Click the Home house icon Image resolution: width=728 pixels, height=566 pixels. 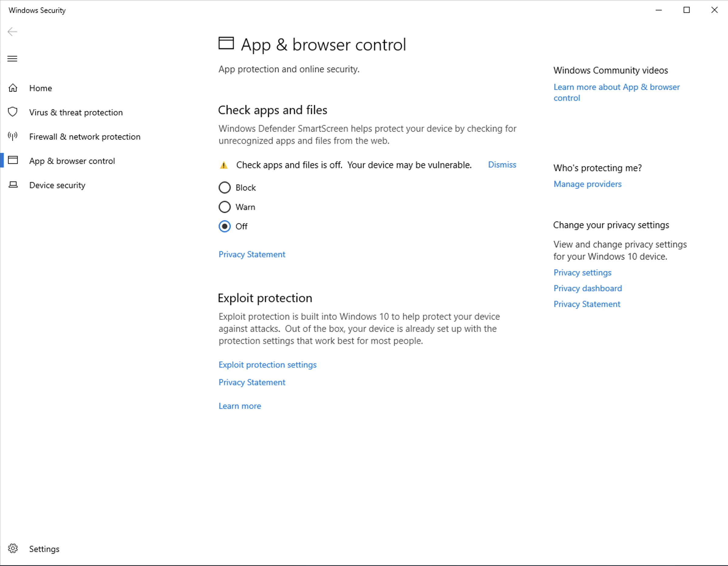tap(13, 88)
